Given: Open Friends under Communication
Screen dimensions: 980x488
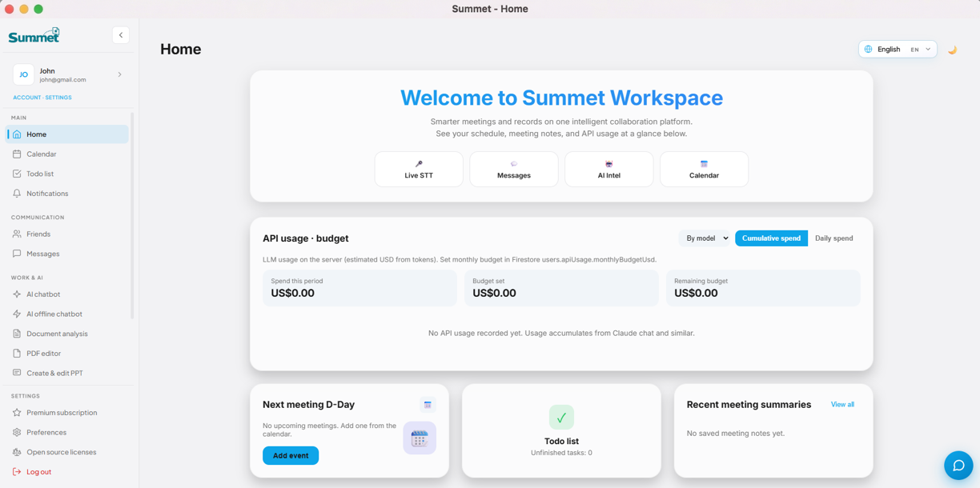Looking at the screenshot, I should pos(67,234).
